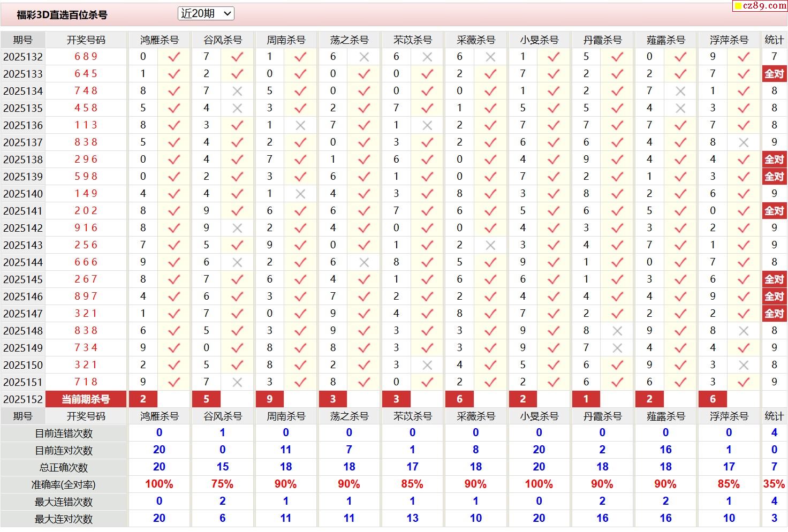Screen dimensions: 788x532
Task: Click the 目前连错次数 row label
Action: (64, 434)
